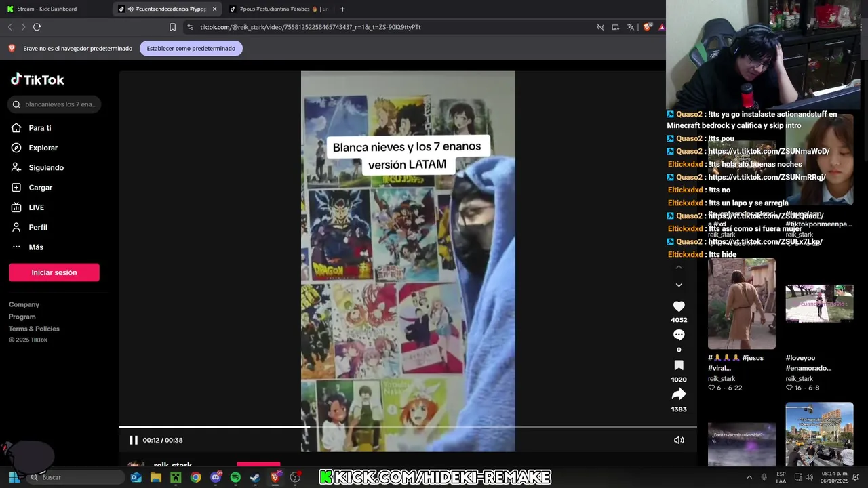This screenshot has height=488, width=868.
Task: Open Brave browser from the taskbar
Action: (275, 477)
